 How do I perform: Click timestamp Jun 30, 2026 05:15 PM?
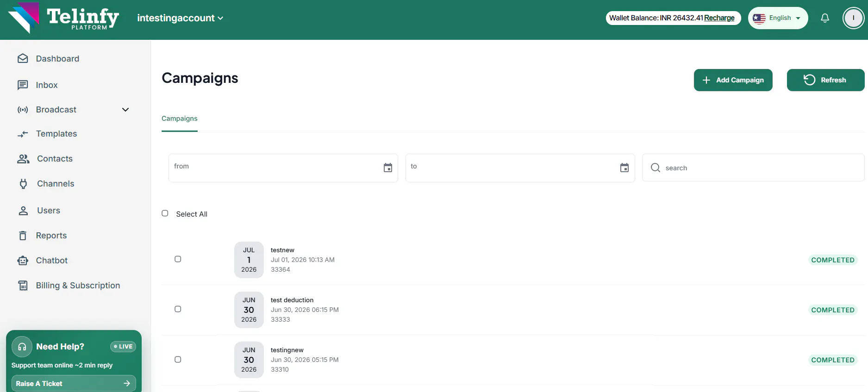pyautogui.click(x=305, y=360)
